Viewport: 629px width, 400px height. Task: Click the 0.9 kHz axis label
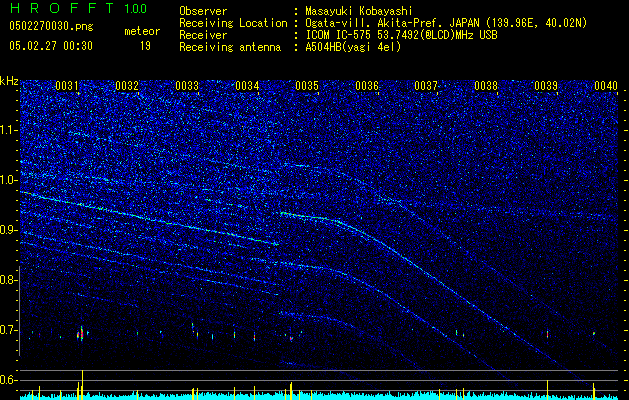8,230
